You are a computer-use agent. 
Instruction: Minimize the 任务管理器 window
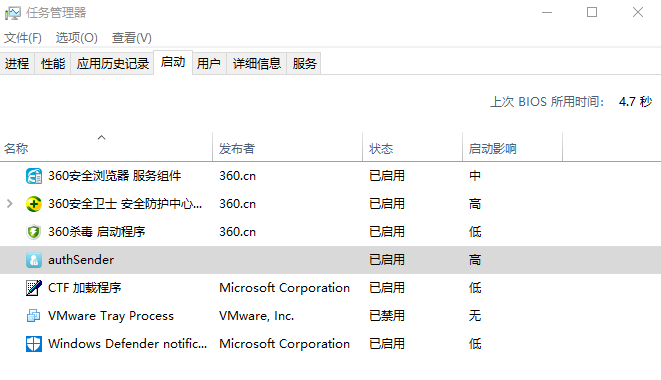tap(547, 13)
